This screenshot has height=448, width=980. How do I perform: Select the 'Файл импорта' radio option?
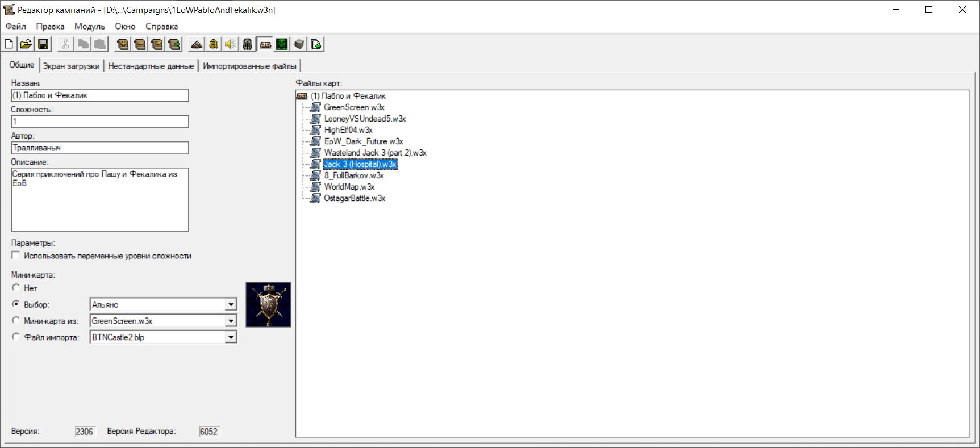[16, 337]
